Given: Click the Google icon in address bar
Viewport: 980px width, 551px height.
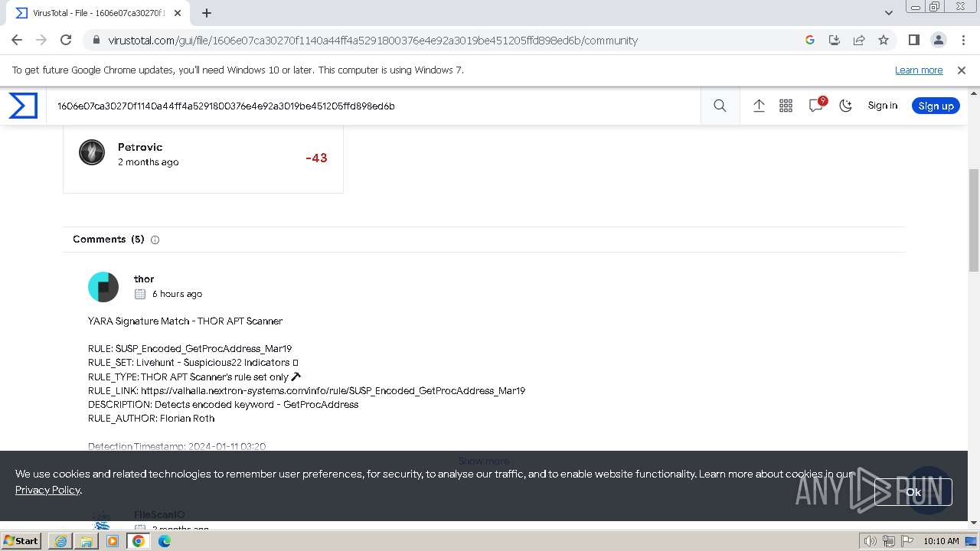Looking at the screenshot, I should (810, 40).
